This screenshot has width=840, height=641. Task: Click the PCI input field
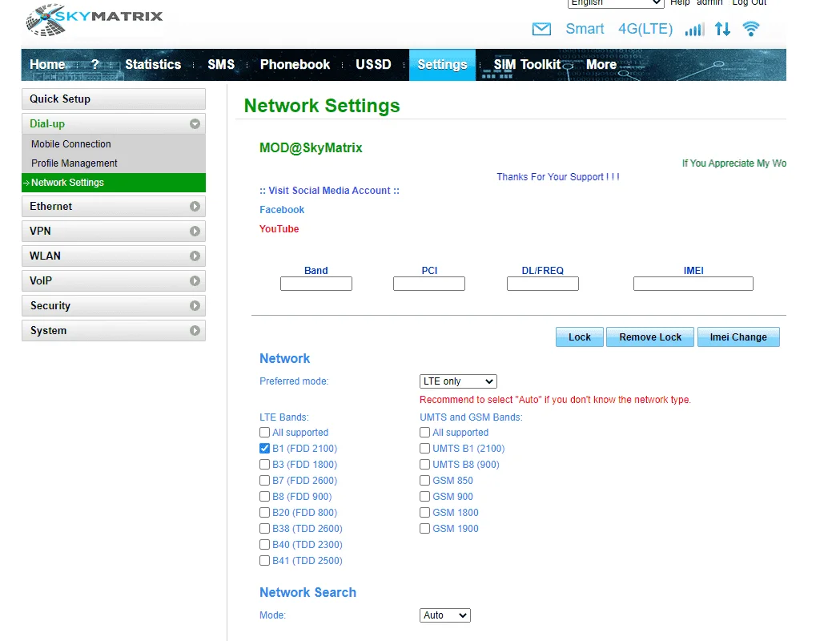coord(429,284)
